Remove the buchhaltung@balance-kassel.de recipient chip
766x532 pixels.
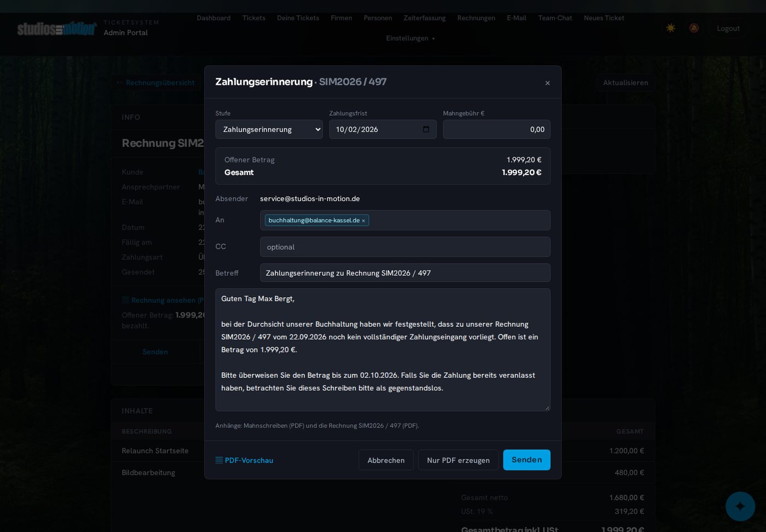[363, 221]
